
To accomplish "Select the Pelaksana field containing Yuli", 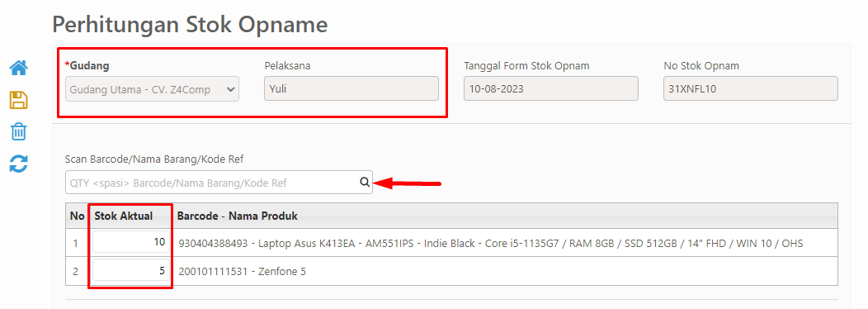I will click(x=351, y=88).
